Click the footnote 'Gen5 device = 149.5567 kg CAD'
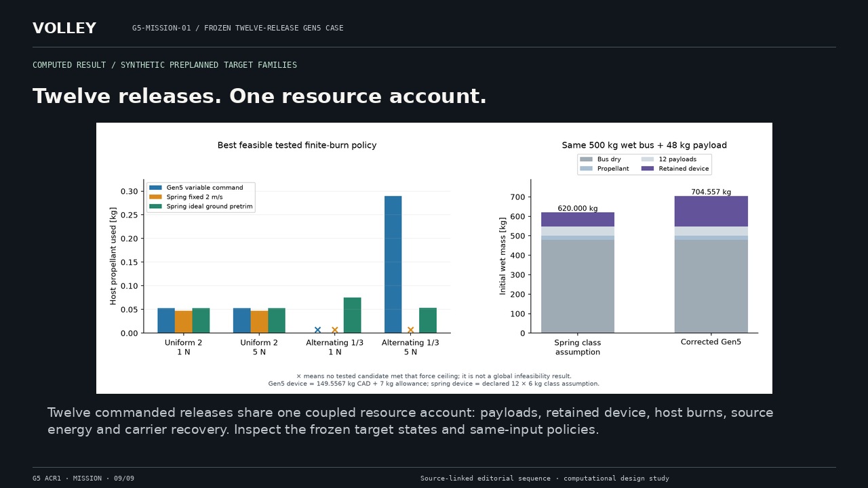This screenshot has width=868, height=488. coord(434,384)
